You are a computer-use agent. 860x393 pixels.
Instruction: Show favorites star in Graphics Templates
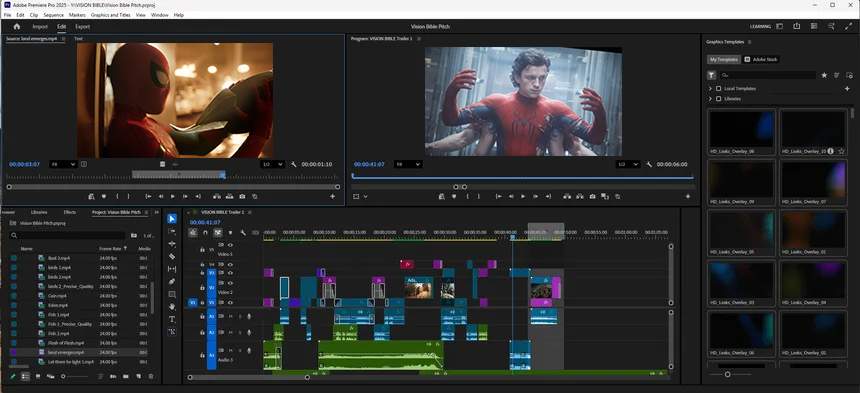pyautogui.click(x=824, y=75)
